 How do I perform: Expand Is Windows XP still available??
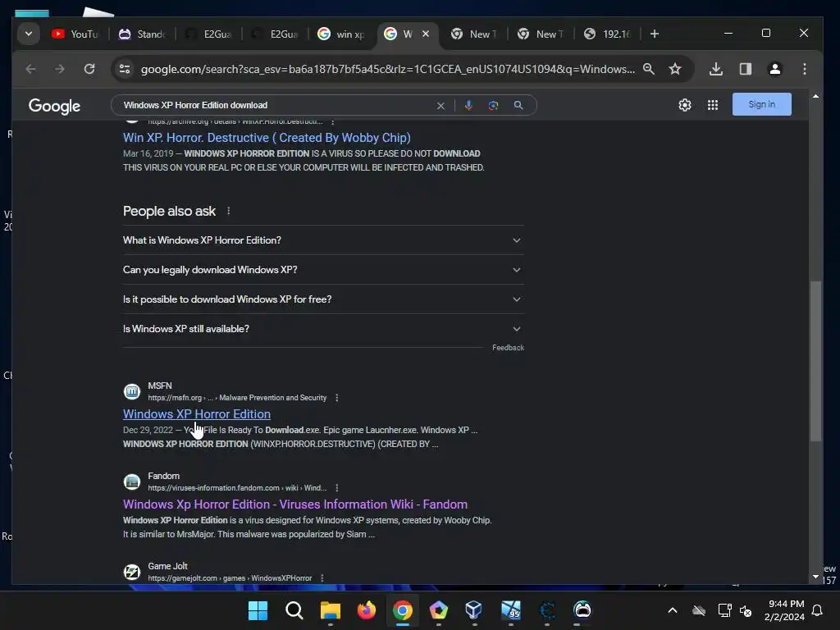click(323, 329)
